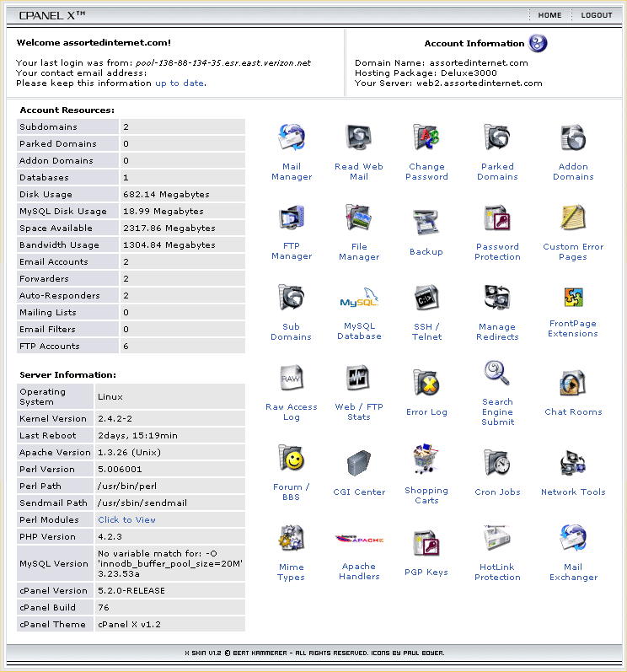Click the File Manager text label
The width and height of the screenshot is (627, 672).
point(359,251)
